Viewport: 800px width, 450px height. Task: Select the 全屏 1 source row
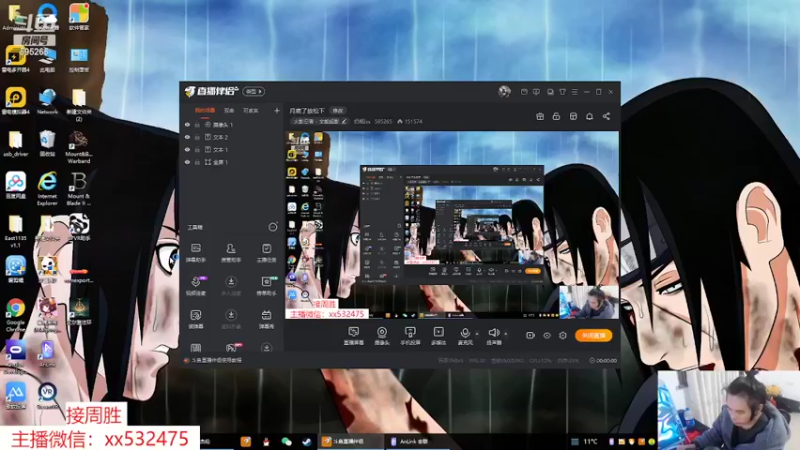232,162
